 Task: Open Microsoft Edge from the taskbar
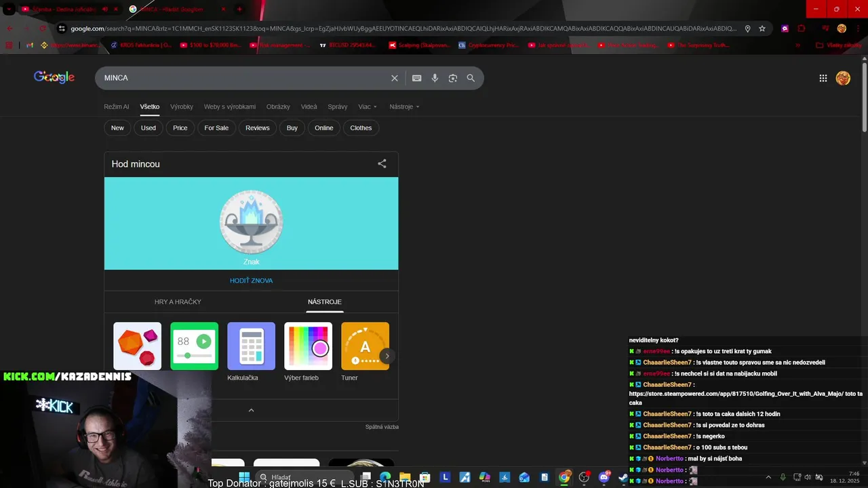click(385, 477)
